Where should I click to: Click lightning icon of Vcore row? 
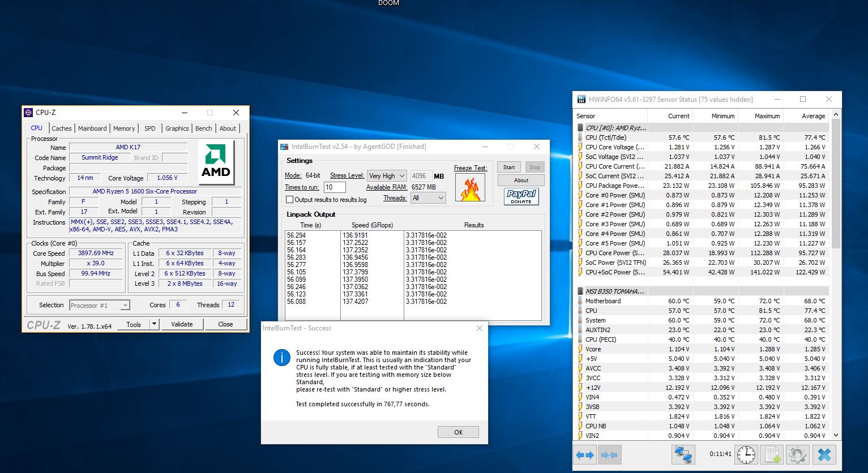coord(580,349)
